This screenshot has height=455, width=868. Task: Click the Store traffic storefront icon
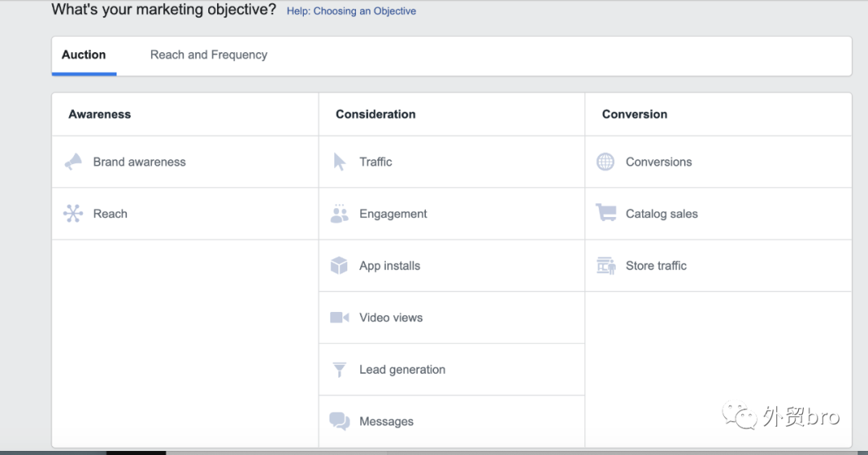click(606, 266)
